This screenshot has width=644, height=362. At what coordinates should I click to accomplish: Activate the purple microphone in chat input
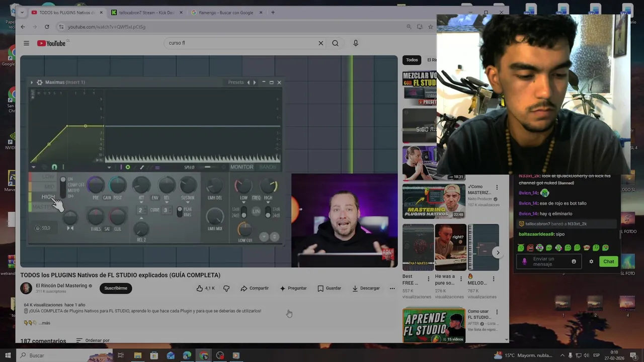coord(525,261)
